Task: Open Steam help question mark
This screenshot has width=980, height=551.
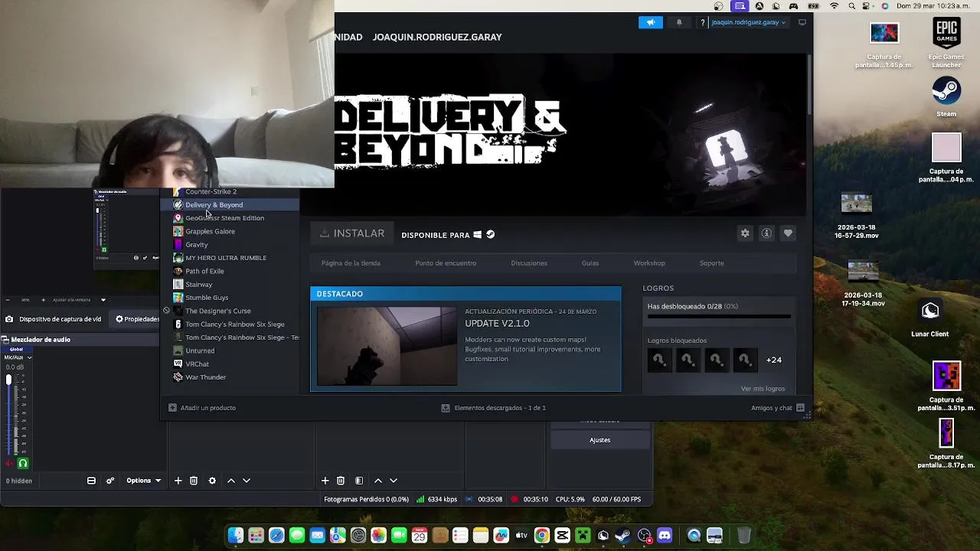Action: pyautogui.click(x=702, y=23)
